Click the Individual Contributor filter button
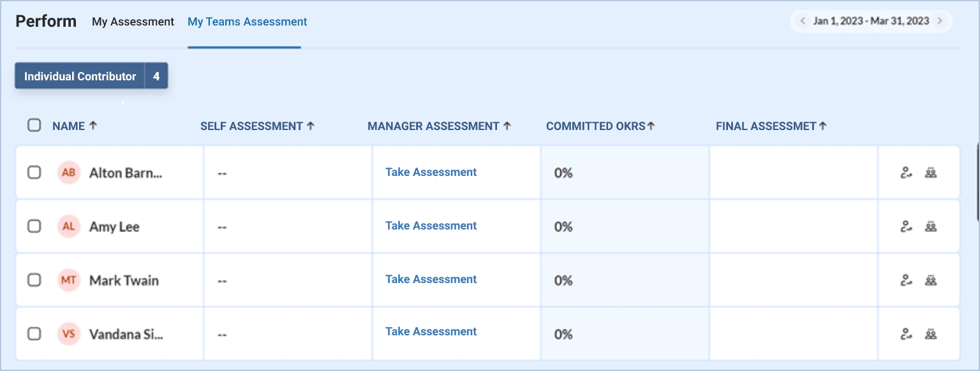 click(x=80, y=76)
